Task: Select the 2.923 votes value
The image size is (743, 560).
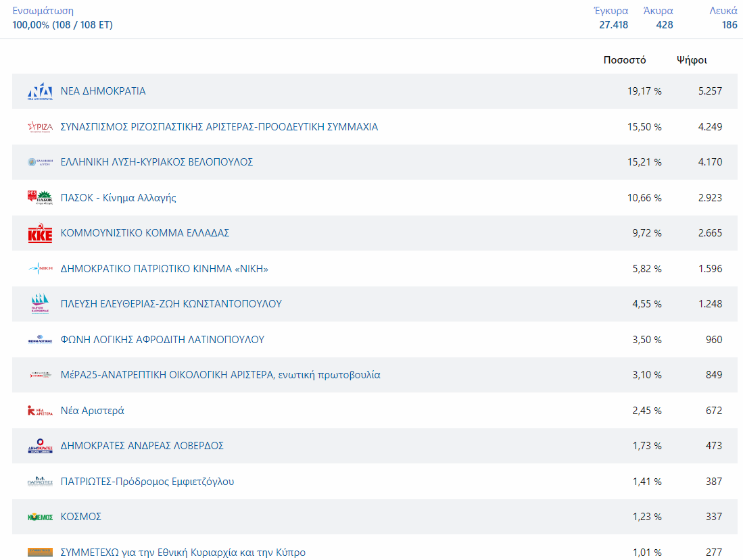Action: (x=710, y=198)
